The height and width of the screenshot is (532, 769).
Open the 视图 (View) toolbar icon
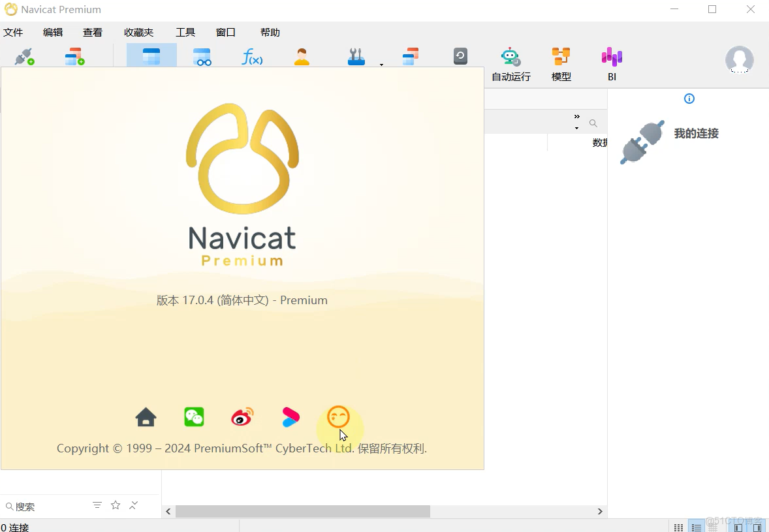pos(202,56)
